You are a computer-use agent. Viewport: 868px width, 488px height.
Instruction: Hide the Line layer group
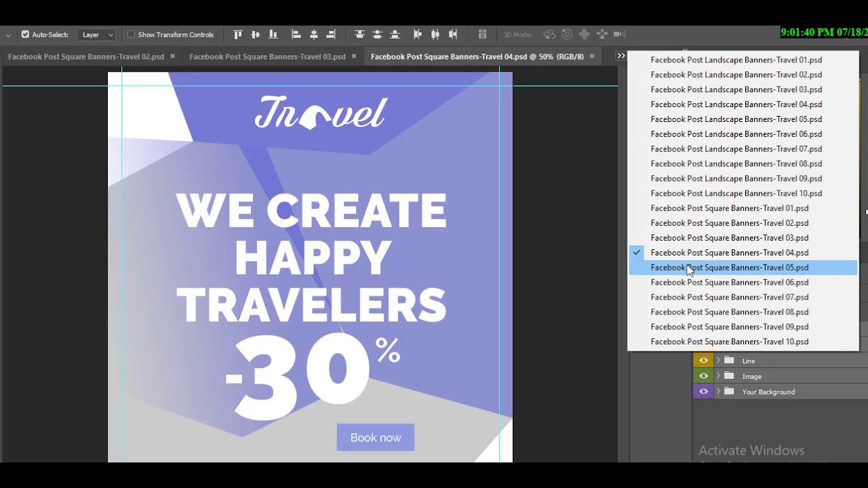[x=703, y=361]
